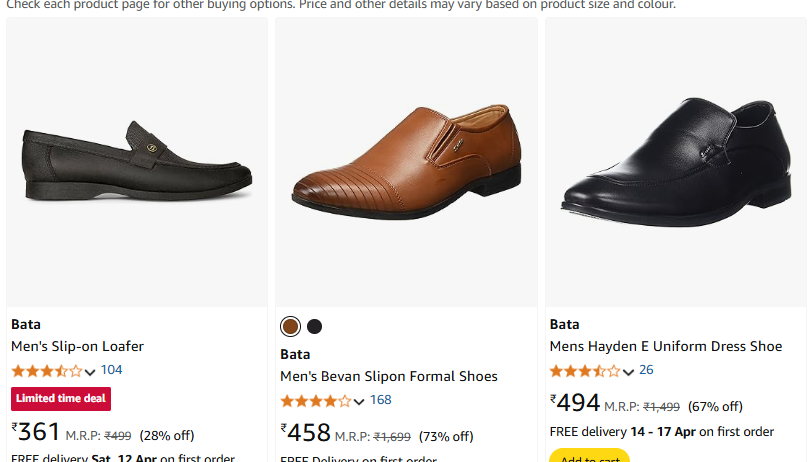Click the ₹494 price of Hayden shoe
Image resolution: width=809 pixels, height=462 pixels.
[x=575, y=403]
